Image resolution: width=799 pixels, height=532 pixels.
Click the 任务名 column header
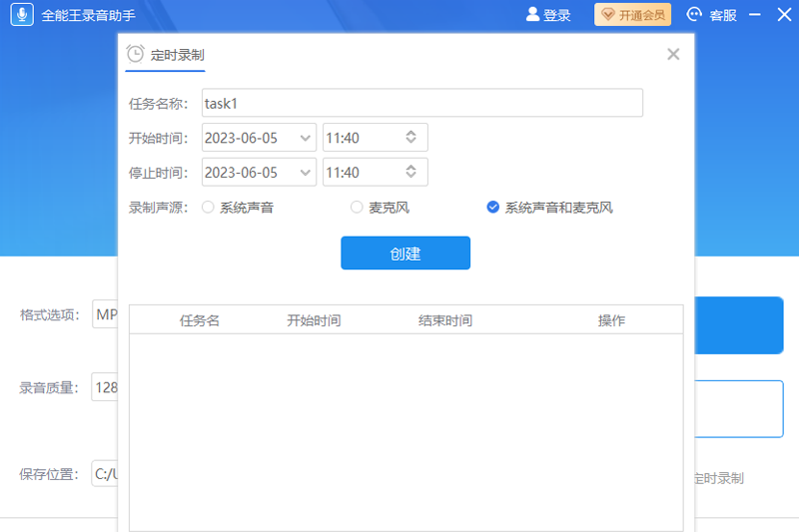click(x=200, y=320)
